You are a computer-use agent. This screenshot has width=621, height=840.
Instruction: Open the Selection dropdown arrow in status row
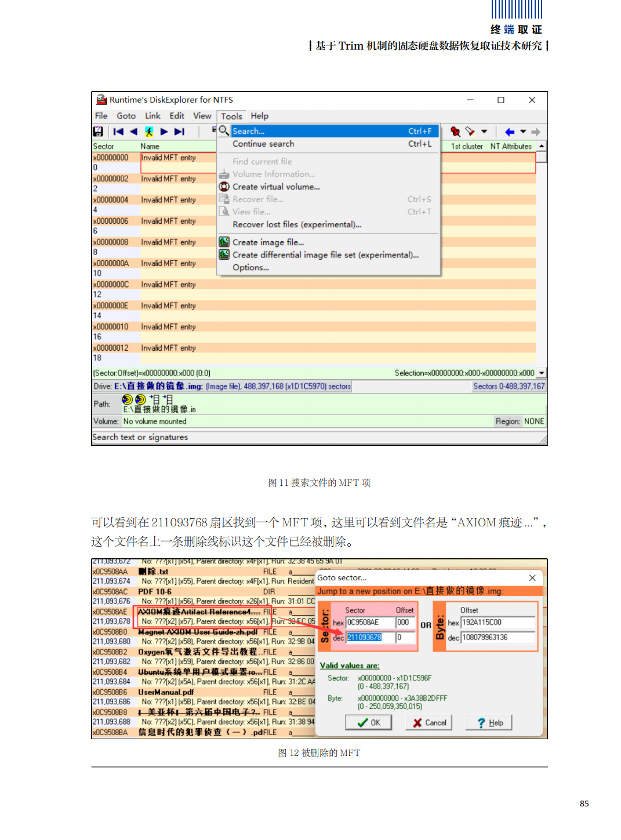(542, 373)
